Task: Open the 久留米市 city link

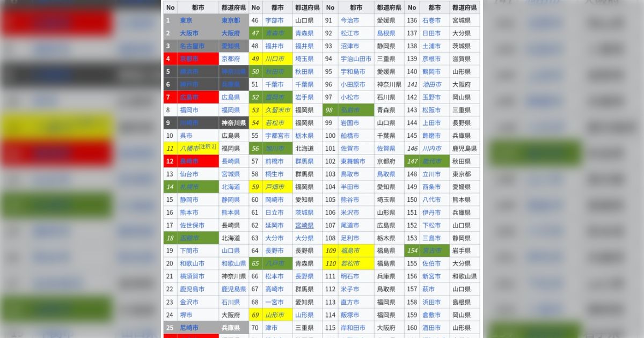Action: 278,110
